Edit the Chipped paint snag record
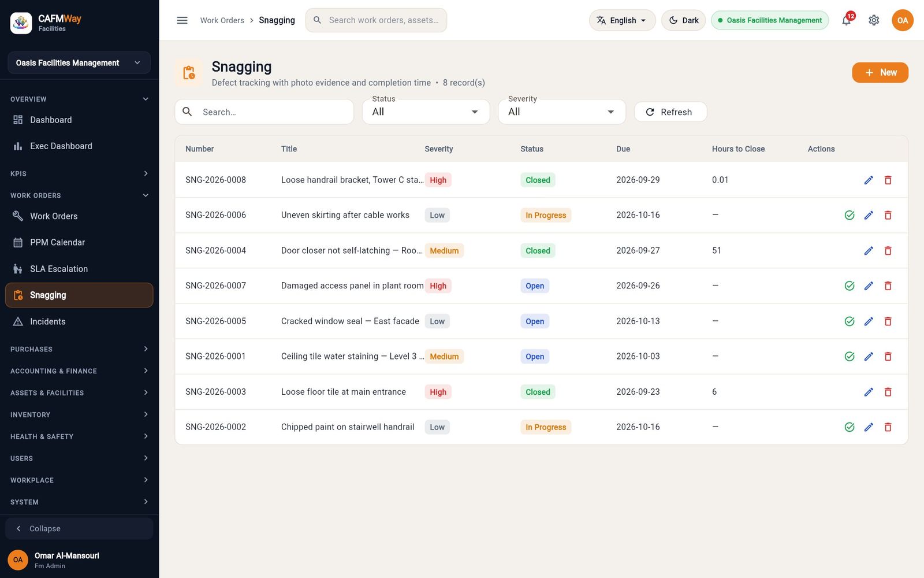Screen dimensions: 924x578 [869, 427]
